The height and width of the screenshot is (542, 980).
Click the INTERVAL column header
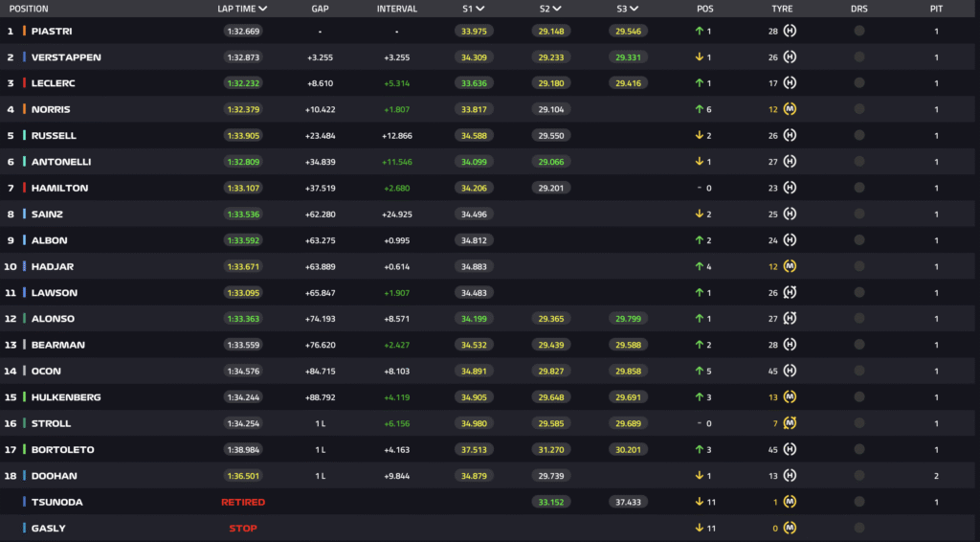[397, 9]
